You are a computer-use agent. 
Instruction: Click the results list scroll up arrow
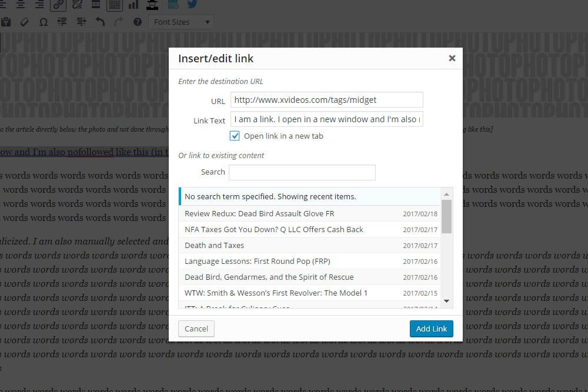(x=446, y=194)
